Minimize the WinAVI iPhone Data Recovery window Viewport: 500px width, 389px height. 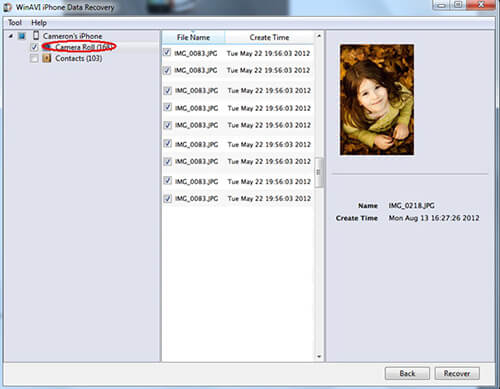point(442,5)
